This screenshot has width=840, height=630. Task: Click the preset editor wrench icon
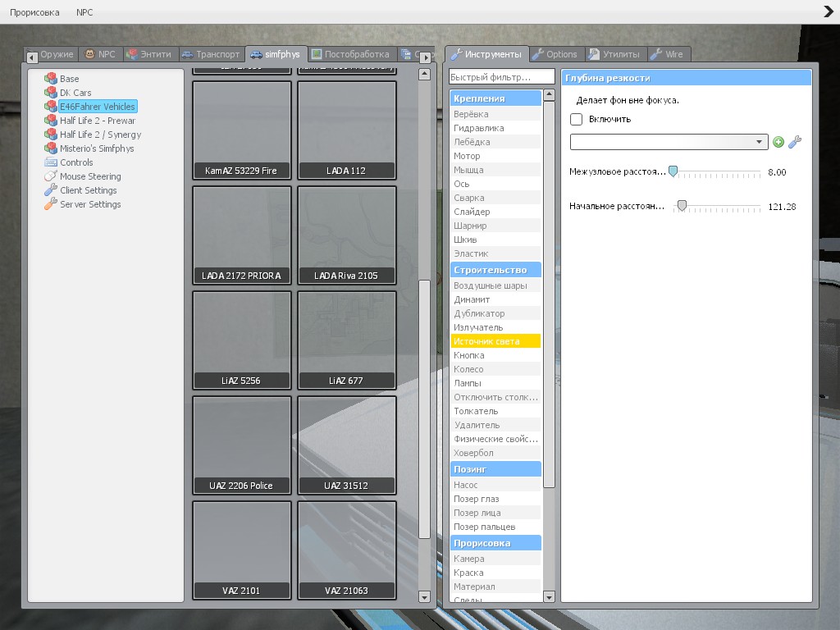[x=795, y=142]
